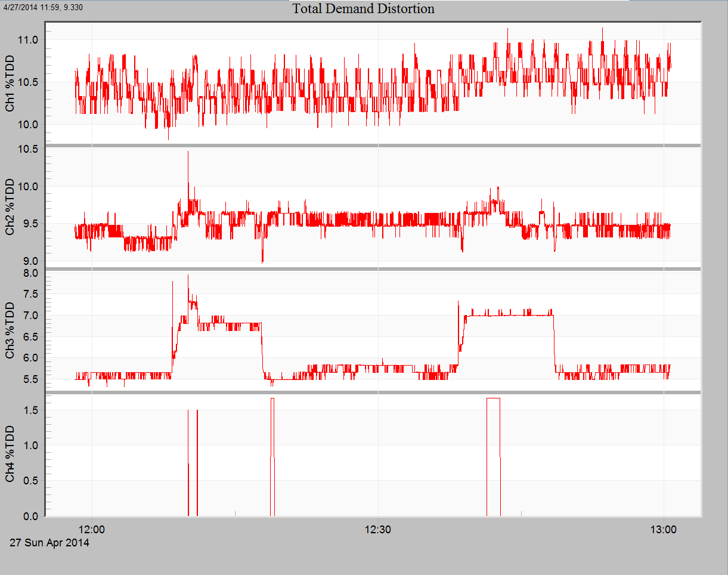
Task: Click the 12:00 time axis label
Action: point(93,529)
